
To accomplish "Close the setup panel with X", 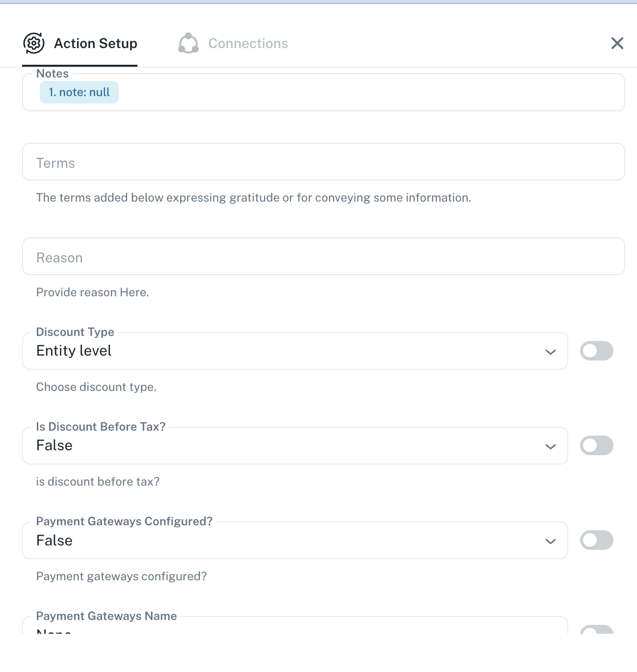I will [x=617, y=43].
